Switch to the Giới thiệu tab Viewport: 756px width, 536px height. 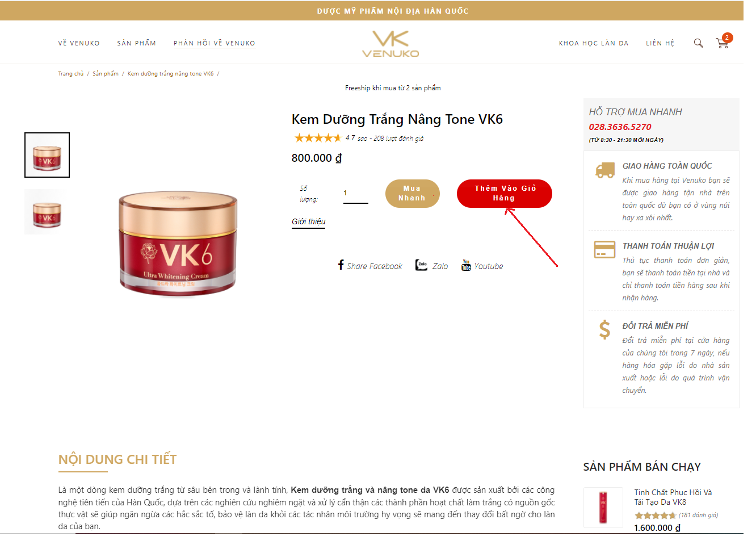(x=309, y=222)
